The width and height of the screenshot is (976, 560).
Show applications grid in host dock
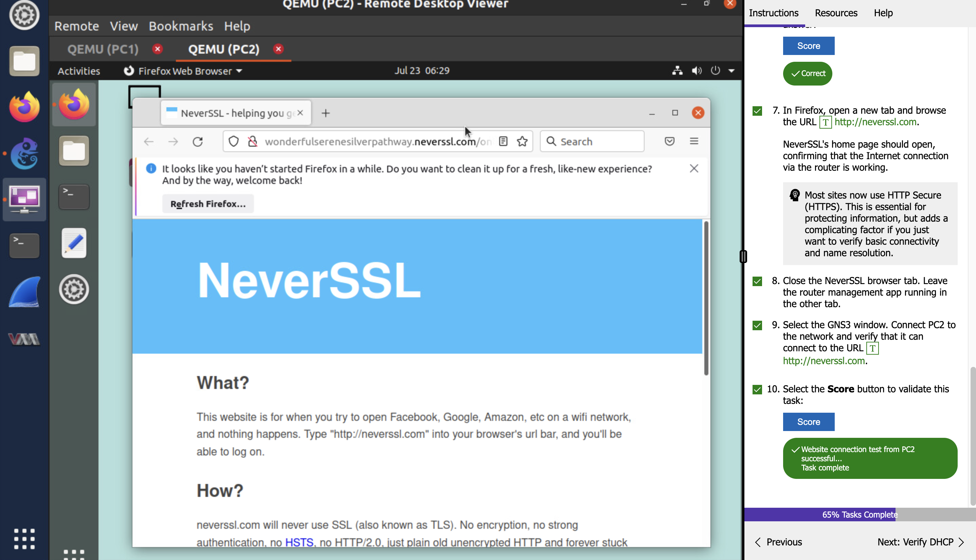pos(24,539)
